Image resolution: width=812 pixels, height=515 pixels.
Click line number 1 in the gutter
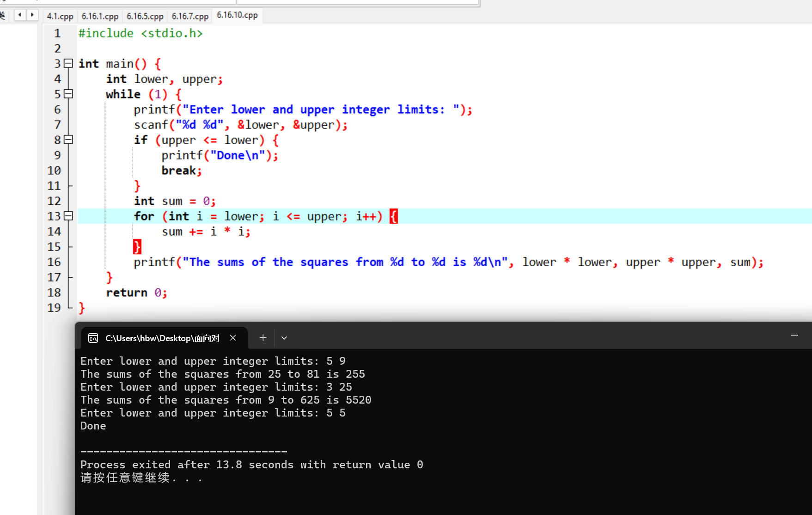tap(57, 33)
